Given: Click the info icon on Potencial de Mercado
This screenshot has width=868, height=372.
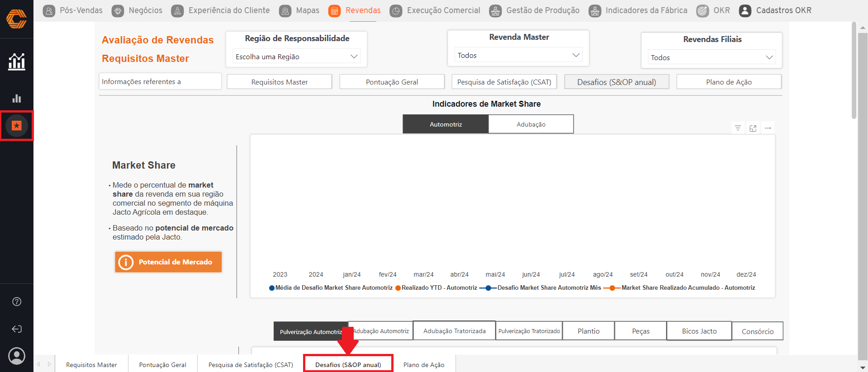Looking at the screenshot, I should 126,262.
